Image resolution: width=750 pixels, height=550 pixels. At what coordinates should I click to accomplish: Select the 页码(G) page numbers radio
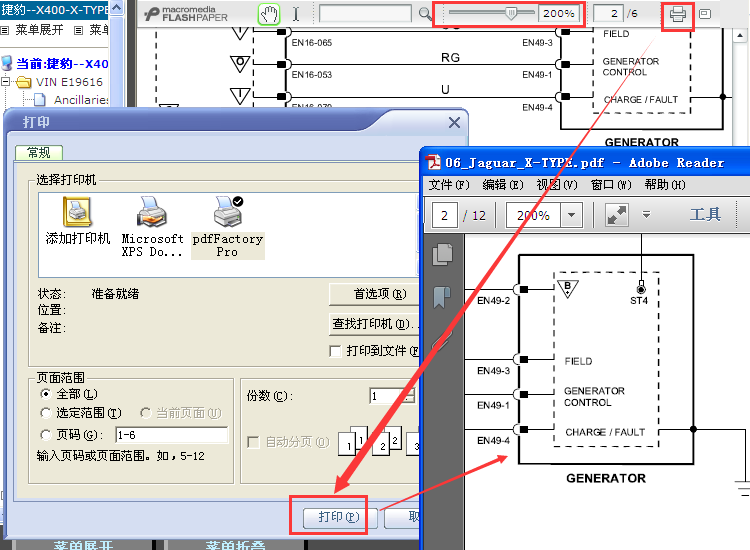45,435
